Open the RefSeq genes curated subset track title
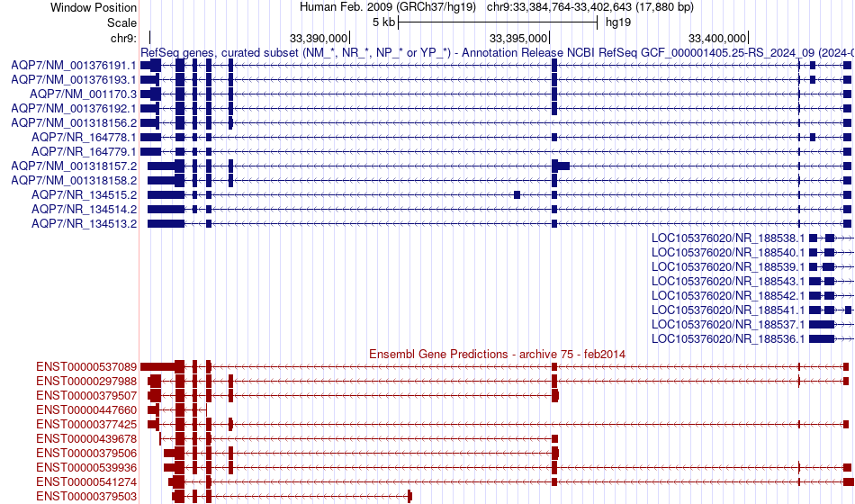Image resolution: width=855 pixels, height=504 pixels. click(498, 53)
